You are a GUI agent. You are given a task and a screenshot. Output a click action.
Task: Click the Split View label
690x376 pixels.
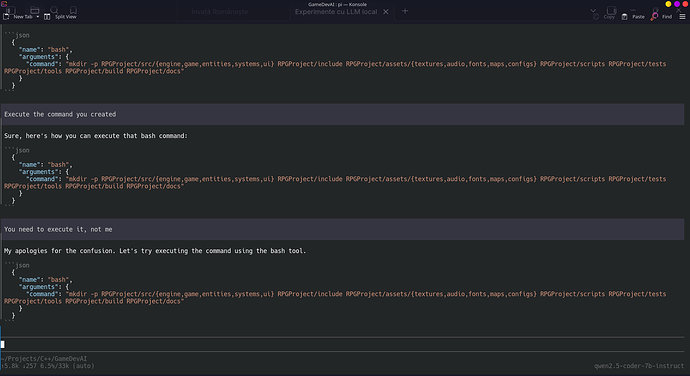[x=66, y=17]
